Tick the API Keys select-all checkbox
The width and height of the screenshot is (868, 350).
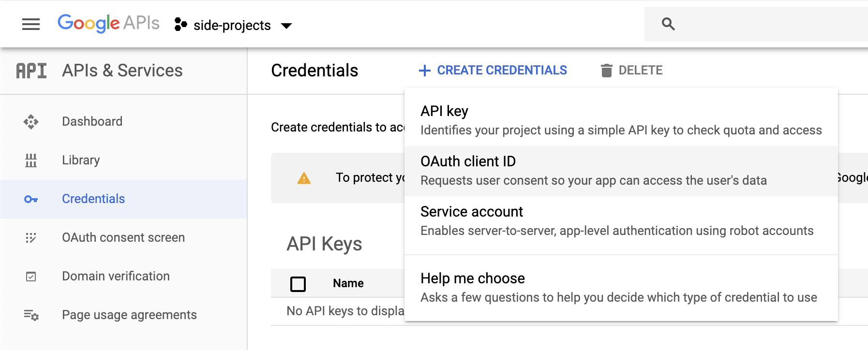pyautogui.click(x=298, y=284)
